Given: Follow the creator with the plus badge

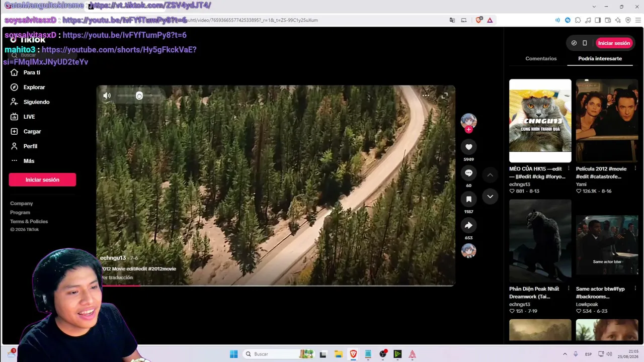Looking at the screenshot, I should (469, 130).
